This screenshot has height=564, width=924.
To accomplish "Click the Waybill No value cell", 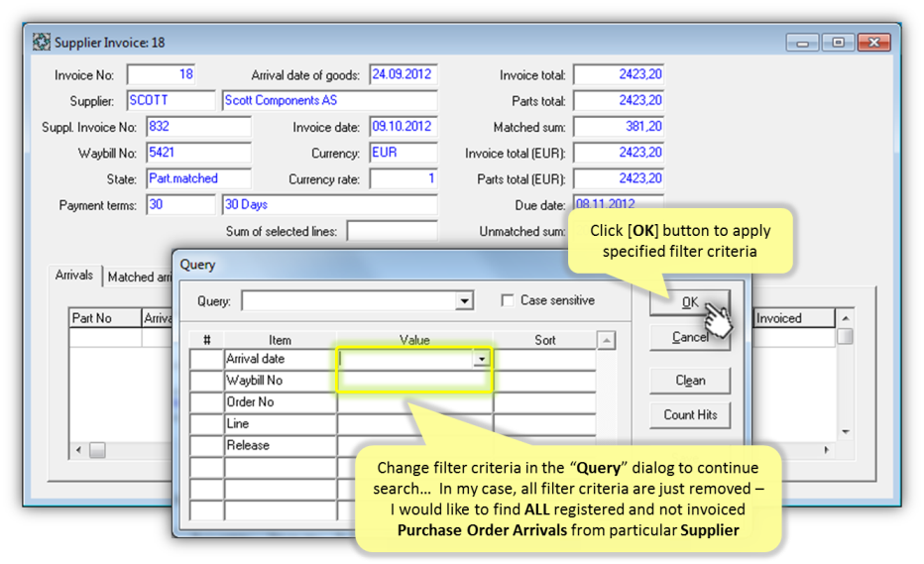I will 414,381.
